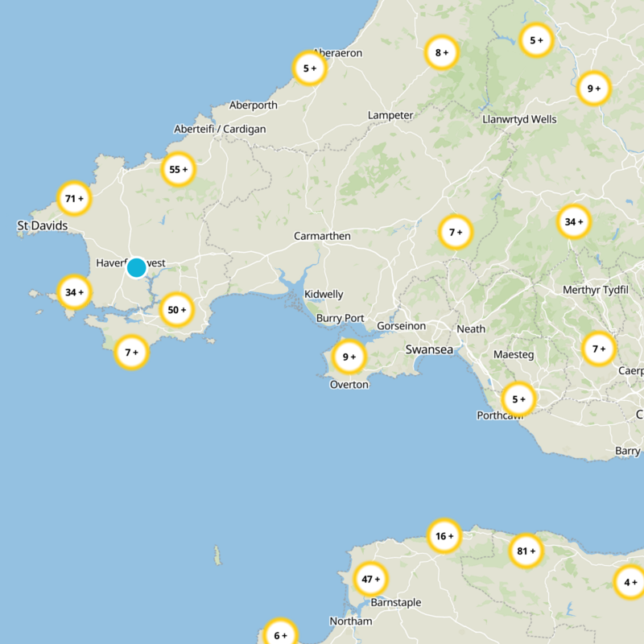Click the St Davids town label
This screenshot has height=644, width=644.
tap(43, 226)
